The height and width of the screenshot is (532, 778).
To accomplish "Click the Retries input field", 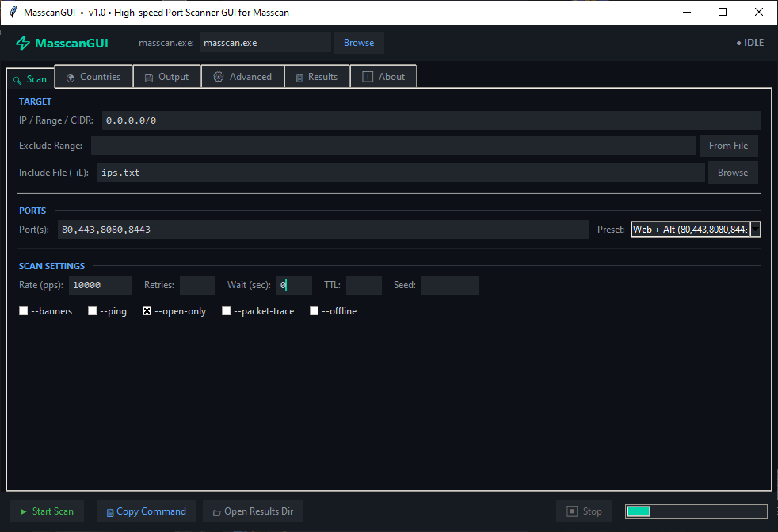I will 197,285.
